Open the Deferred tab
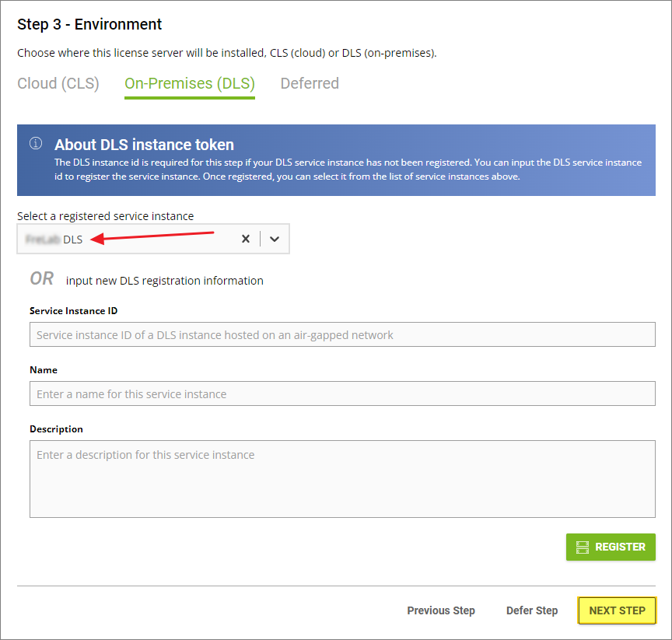Viewport: 672px width, 640px height. [x=310, y=83]
